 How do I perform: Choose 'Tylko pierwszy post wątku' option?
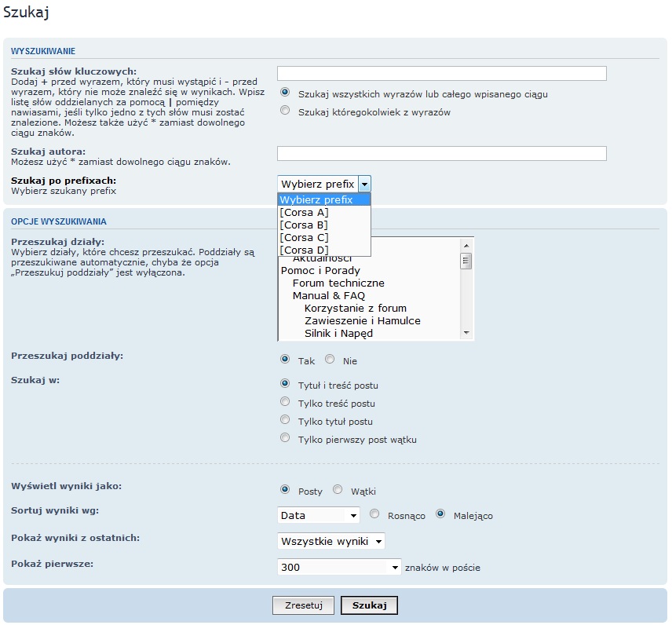click(285, 438)
